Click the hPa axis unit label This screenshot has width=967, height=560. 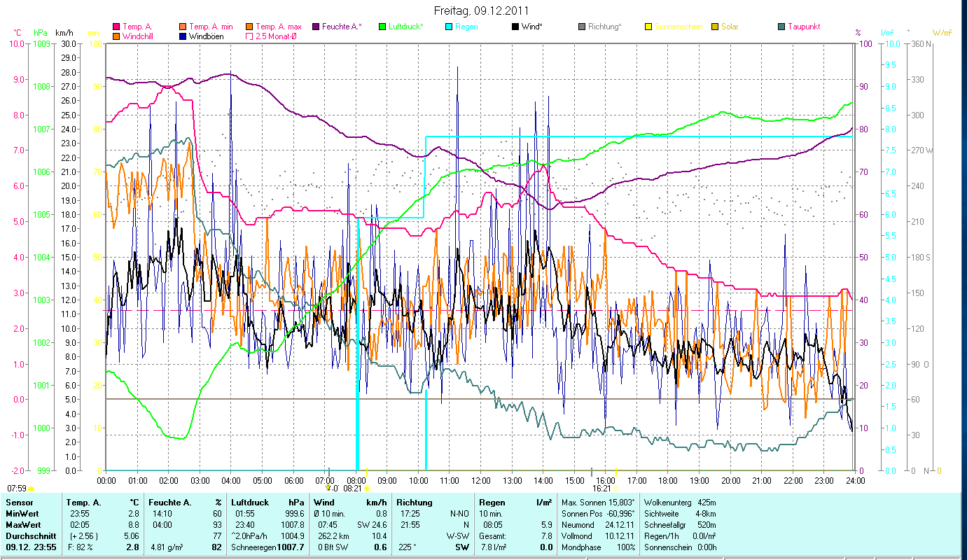coord(41,33)
